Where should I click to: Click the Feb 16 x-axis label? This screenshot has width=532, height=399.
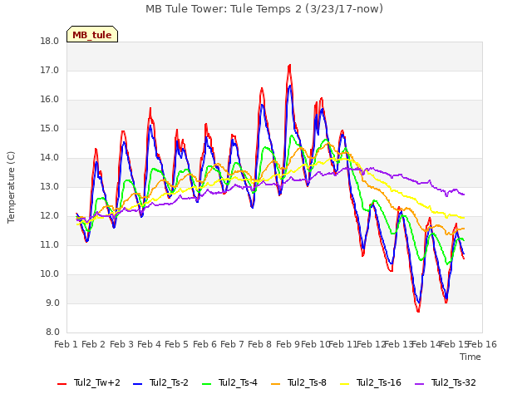tap(482, 345)
